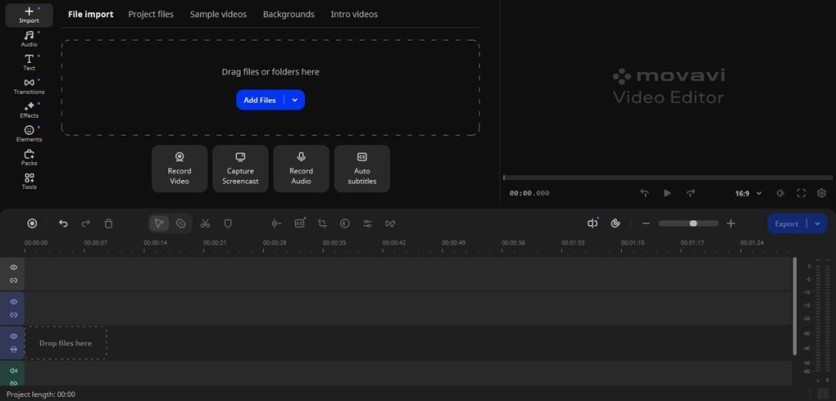Open the Transitions panel
Image resolution: width=836 pixels, height=401 pixels.
click(29, 86)
